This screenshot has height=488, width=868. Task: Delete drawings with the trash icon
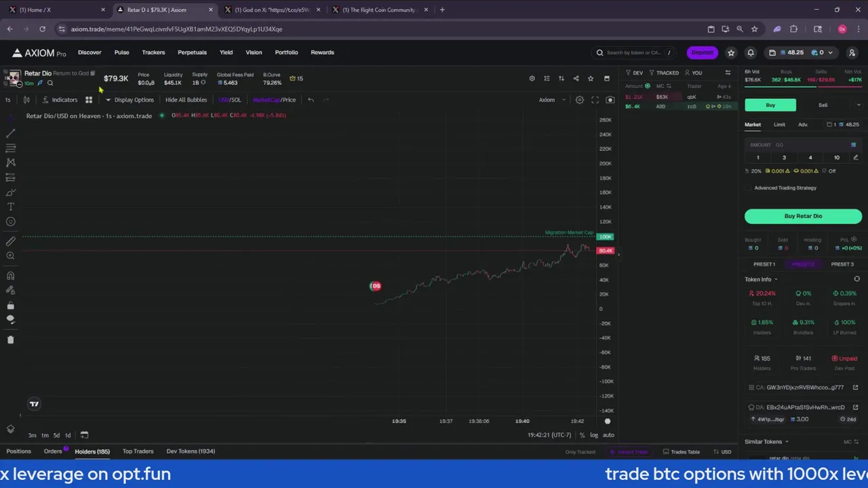click(10, 340)
